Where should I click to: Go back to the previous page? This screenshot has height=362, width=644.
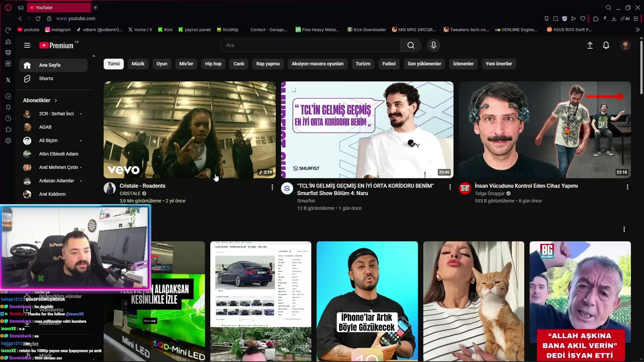point(20,19)
